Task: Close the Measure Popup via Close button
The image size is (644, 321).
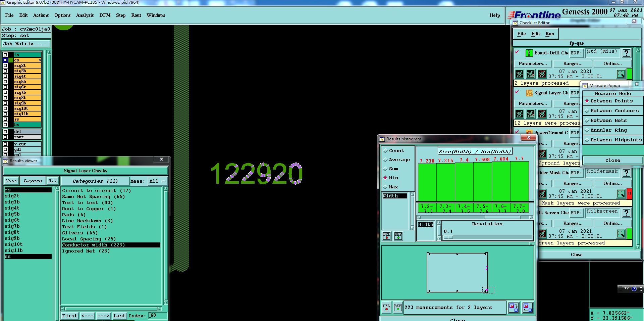Action: pos(612,160)
